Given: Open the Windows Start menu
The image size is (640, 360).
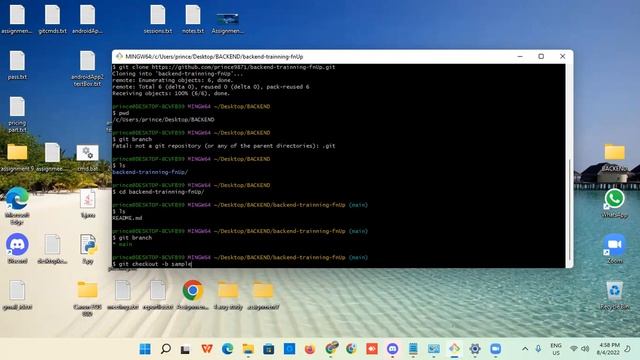Looking at the screenshot, I should coord(145,349).
